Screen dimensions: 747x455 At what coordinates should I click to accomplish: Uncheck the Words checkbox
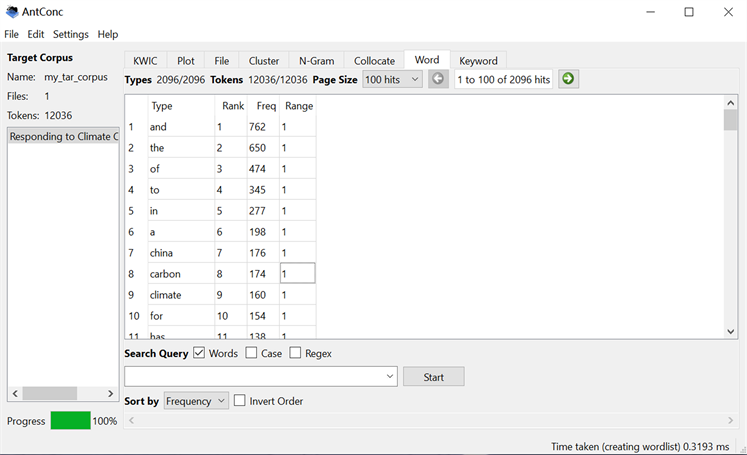click(x=199, y=353)
